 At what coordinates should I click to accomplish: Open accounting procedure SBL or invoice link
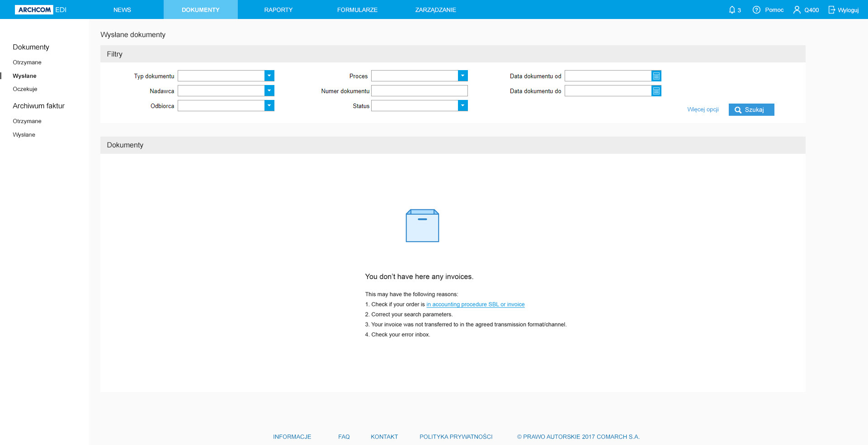tap(475, 304)
